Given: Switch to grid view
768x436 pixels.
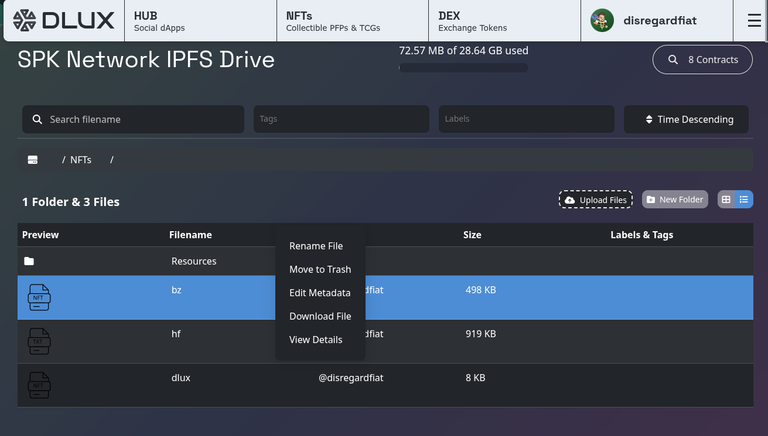Looking at the screenshot, I should coord(726,199).
